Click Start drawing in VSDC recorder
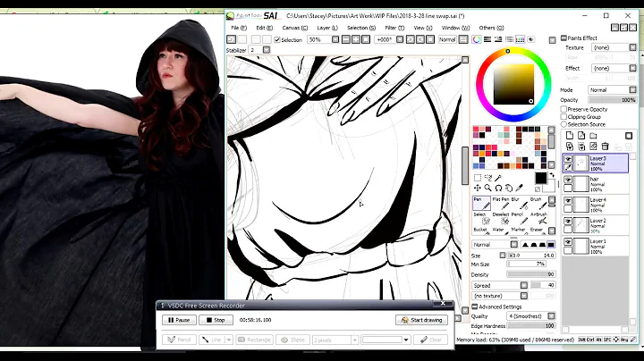Viewport: 644px width, 361px height. pyautogui.click(x=421, y=320)
